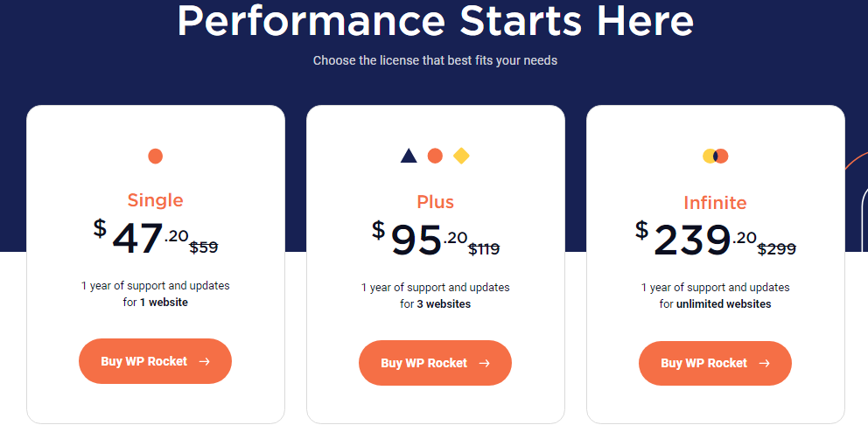868x446 pixels.
Task: Click the $47.20 price
Action: pyautogui.click(x=141, y=237)
